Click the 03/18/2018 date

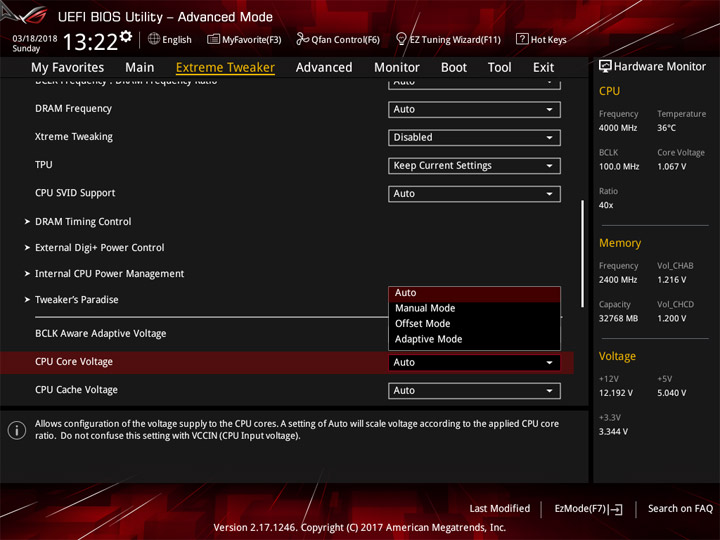[34, 39]
